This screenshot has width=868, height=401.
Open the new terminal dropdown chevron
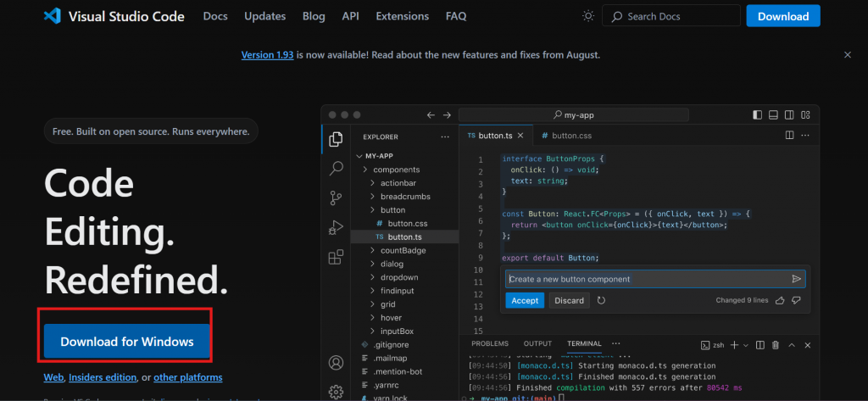[745, 345]
